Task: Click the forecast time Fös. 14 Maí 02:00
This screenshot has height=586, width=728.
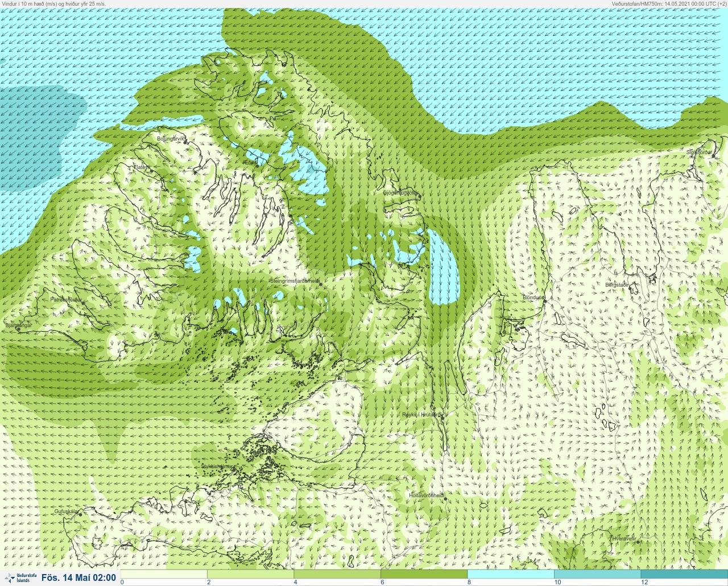Action: click(79, 578)
